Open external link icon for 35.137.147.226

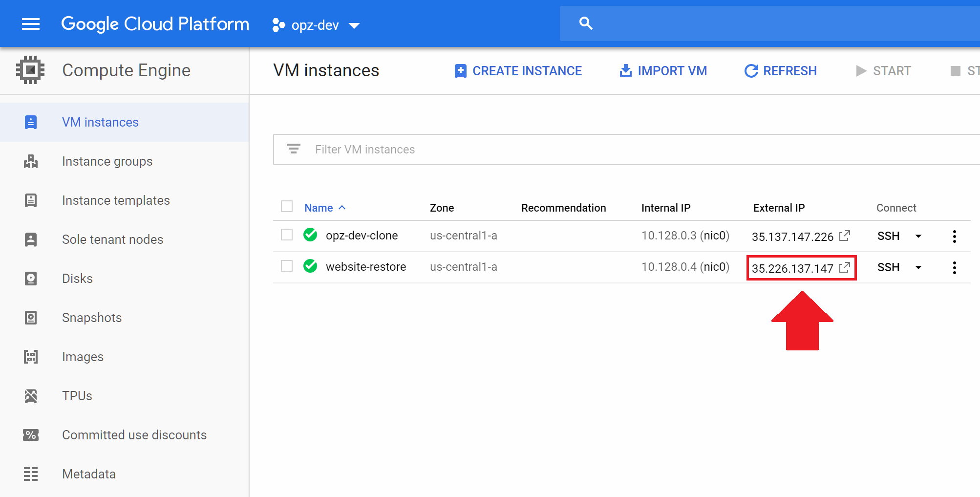pos(845,236)
